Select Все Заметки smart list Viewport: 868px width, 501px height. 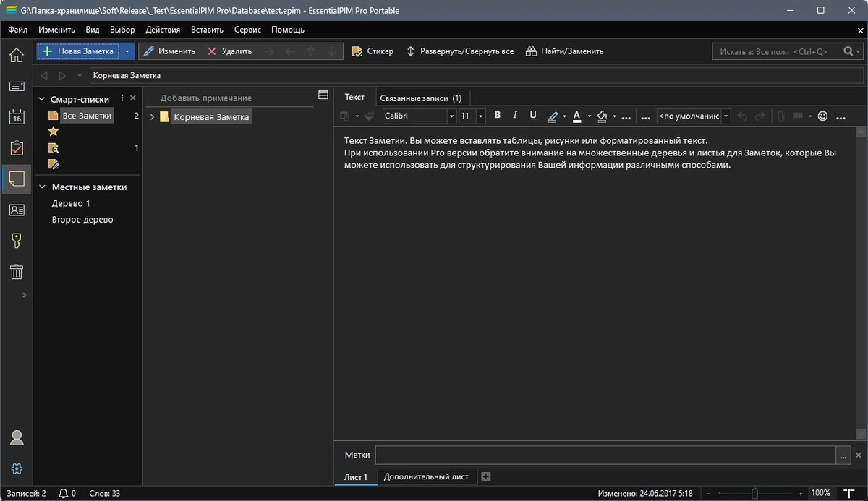pyautogui.click(x=87, y=116)
